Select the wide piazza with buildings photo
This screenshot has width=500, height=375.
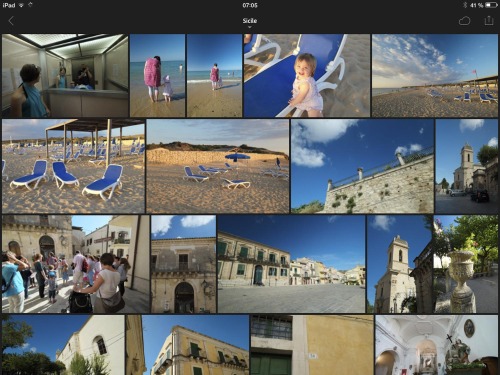(291, 264)
